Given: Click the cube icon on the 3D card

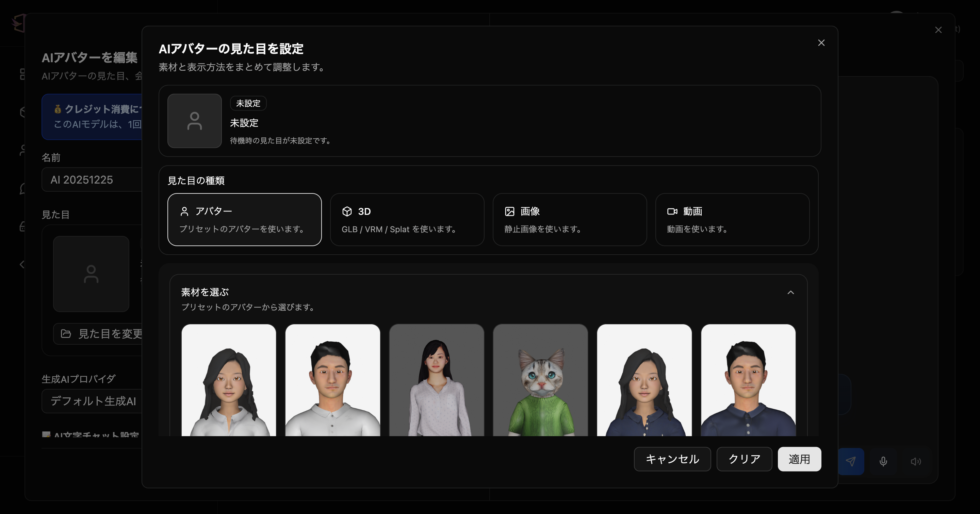Looking at the screenshot, I should click(347, 211).
